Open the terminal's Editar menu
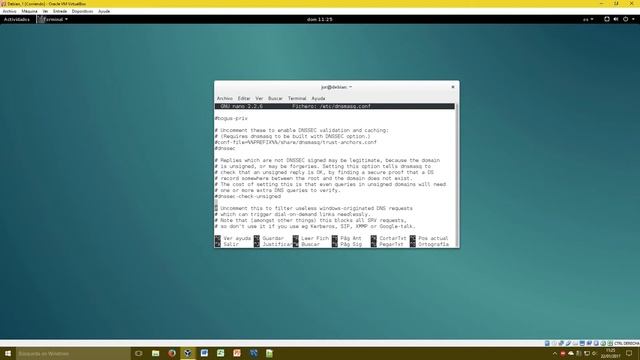Screen dimensions: 640x360 244,98
